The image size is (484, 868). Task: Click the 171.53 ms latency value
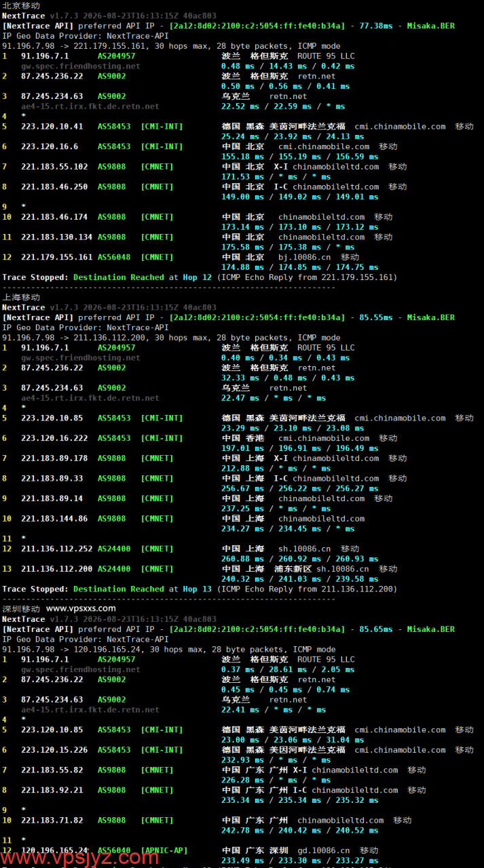243,177
